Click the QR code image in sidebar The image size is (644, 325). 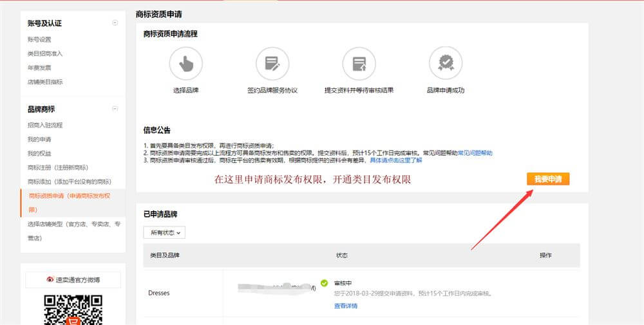[73, 309]
